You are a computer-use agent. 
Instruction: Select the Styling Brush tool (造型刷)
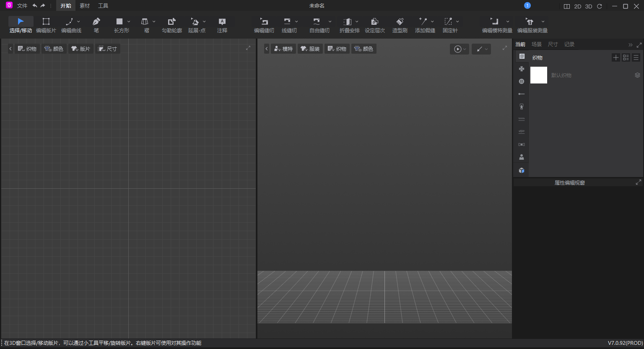400,24
